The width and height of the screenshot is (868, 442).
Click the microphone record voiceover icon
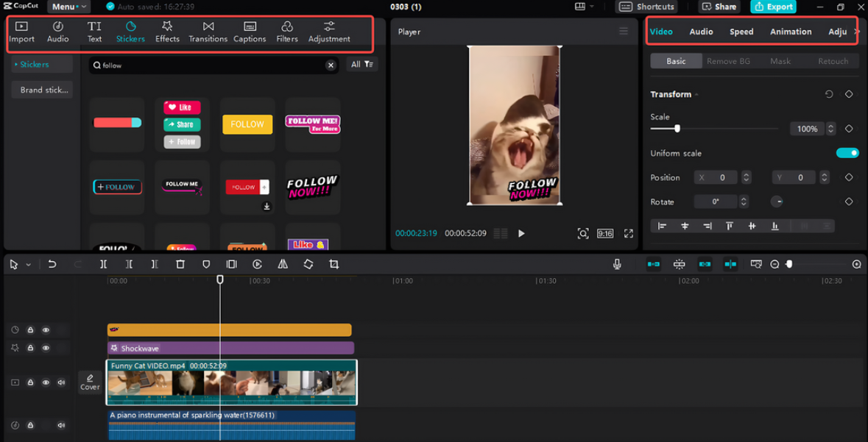tap(617, 264)
